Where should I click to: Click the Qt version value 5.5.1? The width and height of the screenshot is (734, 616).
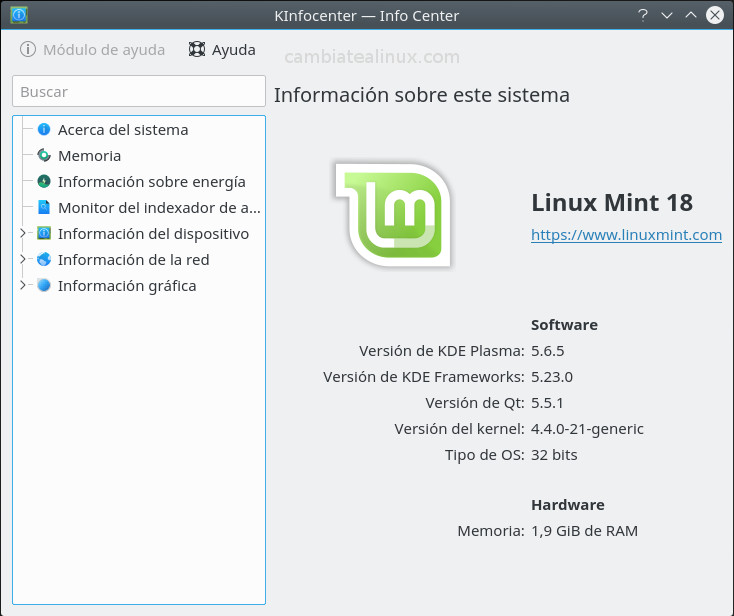pos(547,403)
